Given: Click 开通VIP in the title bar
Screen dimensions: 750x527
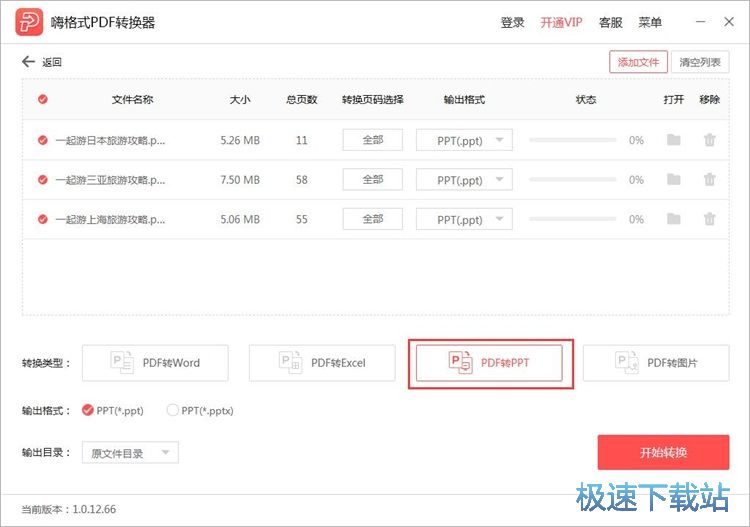Looking at the screenshot, I should pyautogui.click(x=561, y=22).
